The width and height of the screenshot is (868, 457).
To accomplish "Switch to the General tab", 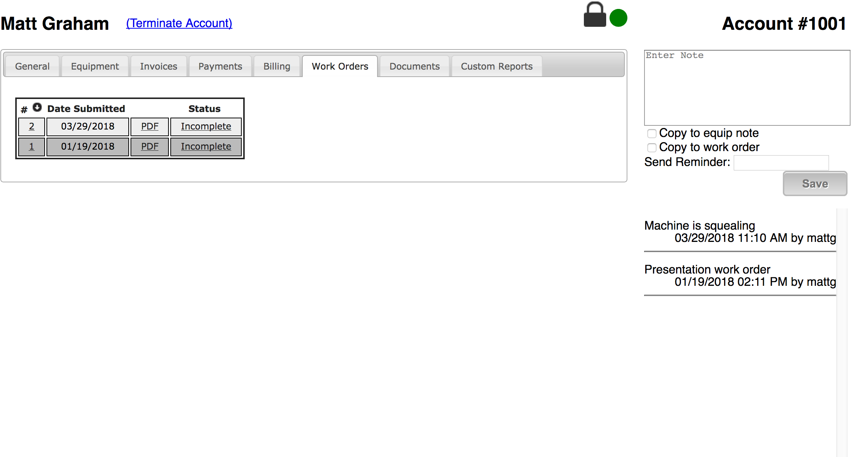I will [x=32, y=66].
